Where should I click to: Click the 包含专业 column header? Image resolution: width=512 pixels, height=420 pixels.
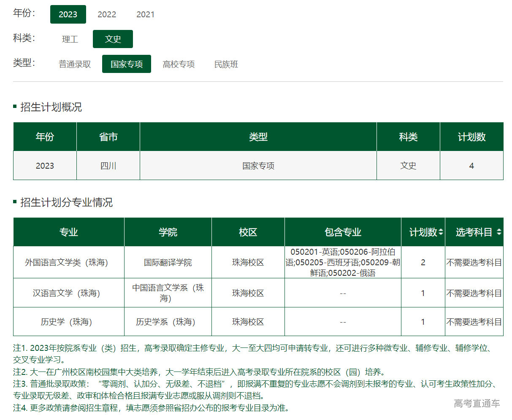point(343,232)
